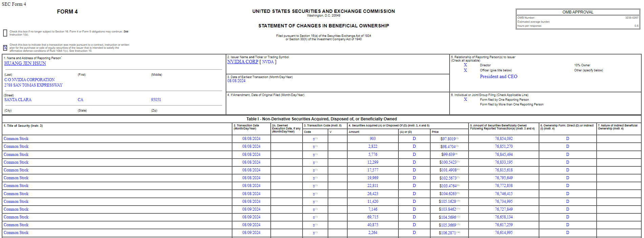Click the owned amount 76,727,849
Screen dimensions: 644x238
tap(504, 209)
